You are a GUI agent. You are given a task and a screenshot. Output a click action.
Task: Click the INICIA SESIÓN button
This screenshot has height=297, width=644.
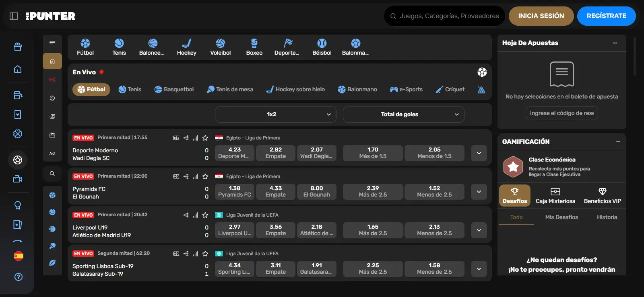point(541,16)
